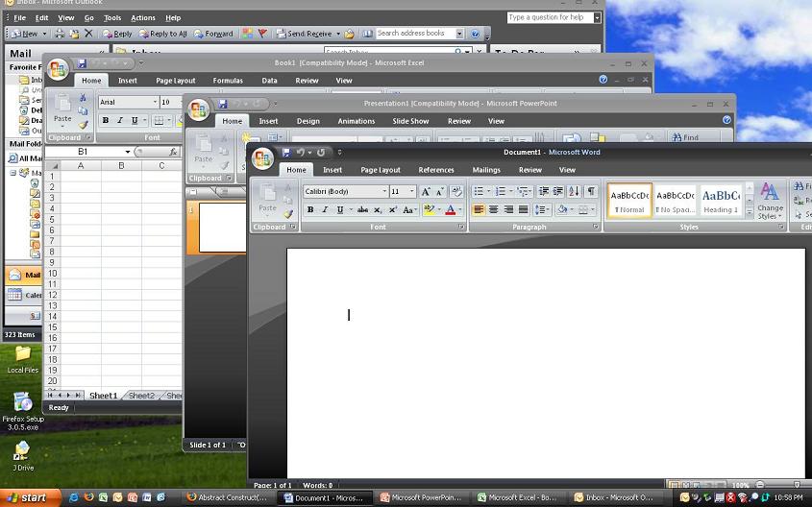
Task: Toggle Subscript in the Word ribbon
Action: click(378, 209)
